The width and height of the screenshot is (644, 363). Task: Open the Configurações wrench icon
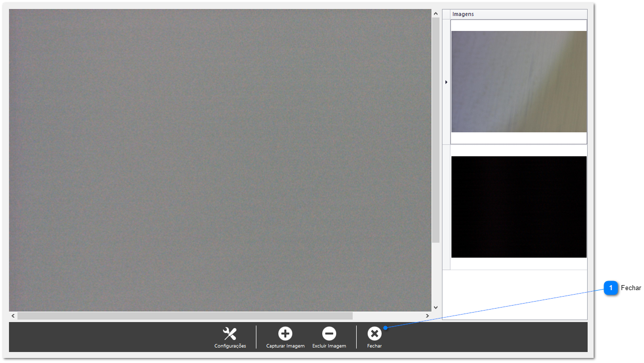[x=230, y=334]
